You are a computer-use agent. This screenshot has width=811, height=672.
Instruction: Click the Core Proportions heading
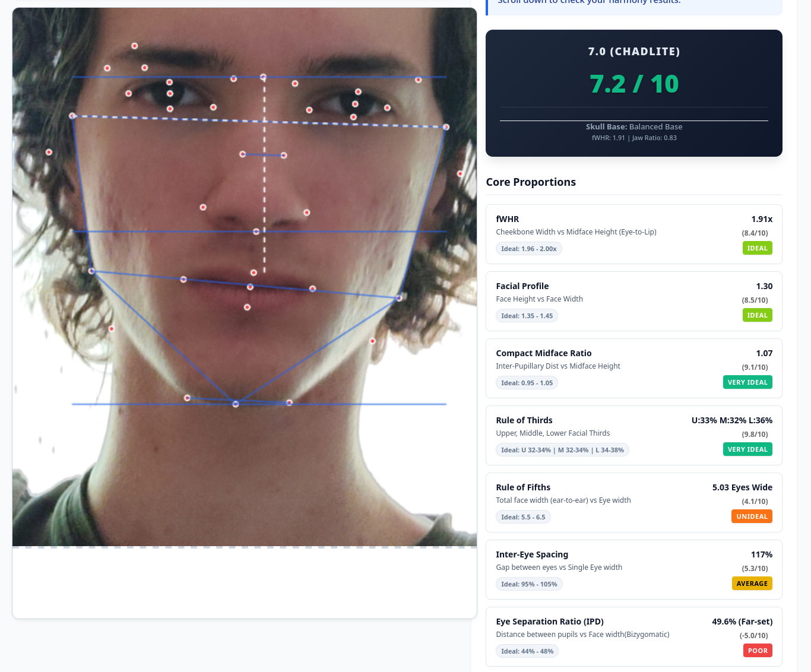531,182
